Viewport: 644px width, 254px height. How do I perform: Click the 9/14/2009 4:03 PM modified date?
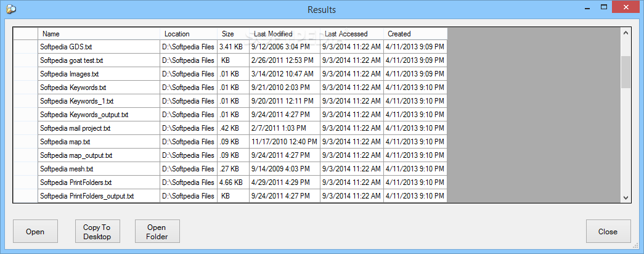[285, 169]
